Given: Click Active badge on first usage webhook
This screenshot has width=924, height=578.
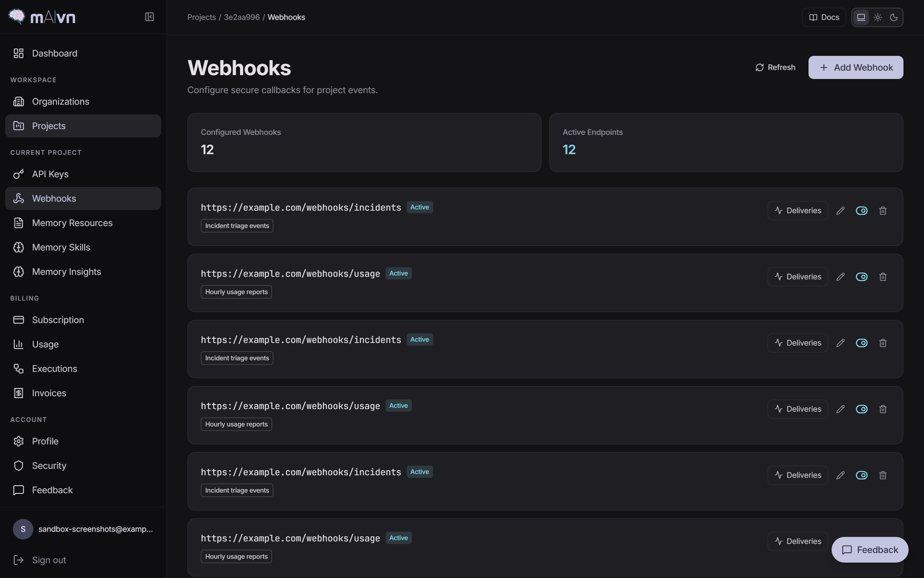Looking at the screenshot, I should pyautogui.click(x=398, y=273).
